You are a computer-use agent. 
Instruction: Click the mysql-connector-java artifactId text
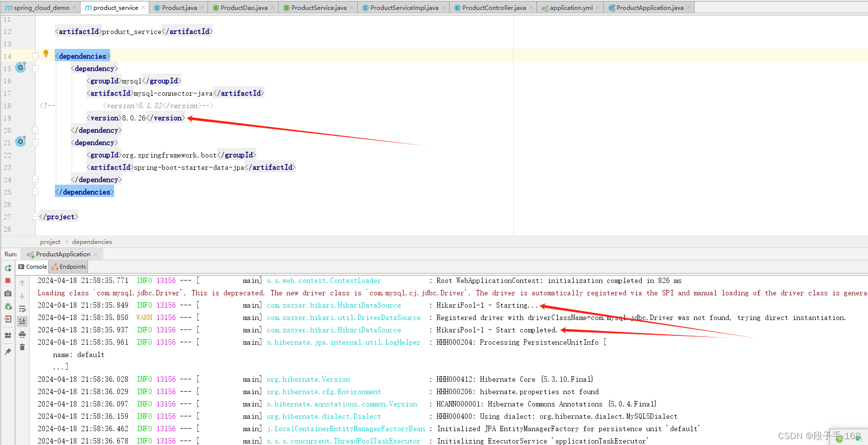(x=173, y=93)
